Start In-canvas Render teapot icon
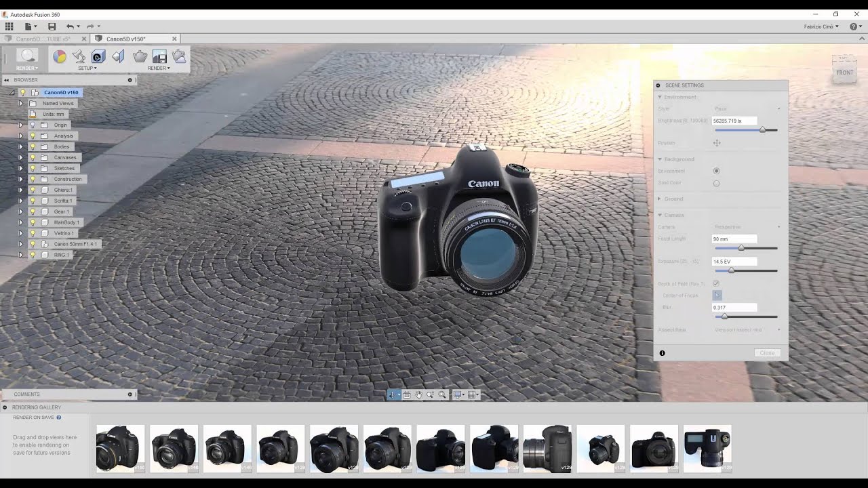The height and width of the screenshot is (488, 868). click(140, 57)
